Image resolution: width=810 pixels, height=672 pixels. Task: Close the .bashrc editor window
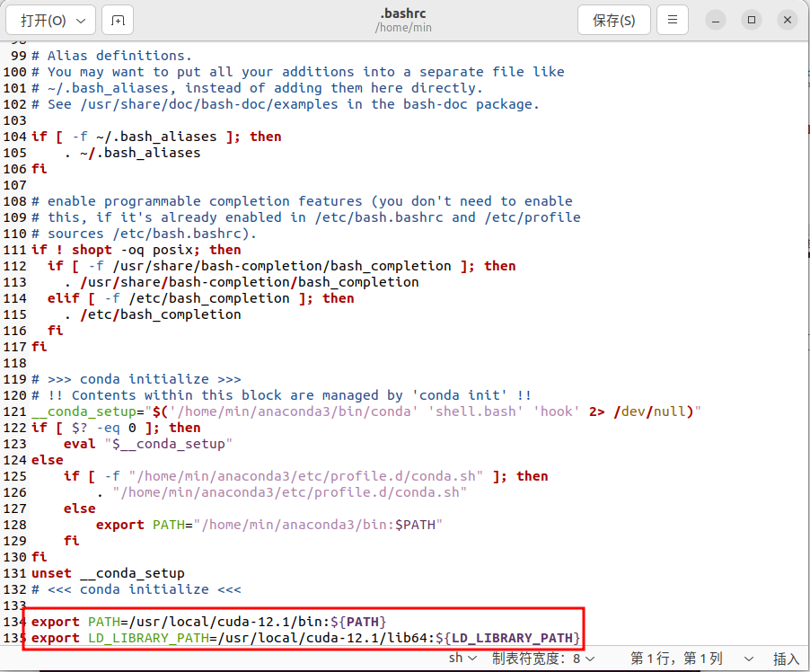click(788, 20)
